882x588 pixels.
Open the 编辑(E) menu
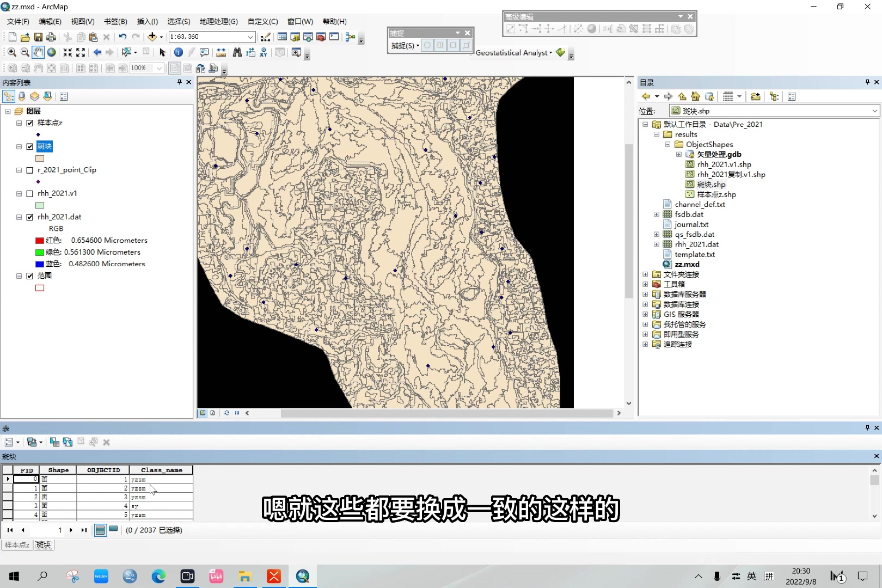click(50, 22)
